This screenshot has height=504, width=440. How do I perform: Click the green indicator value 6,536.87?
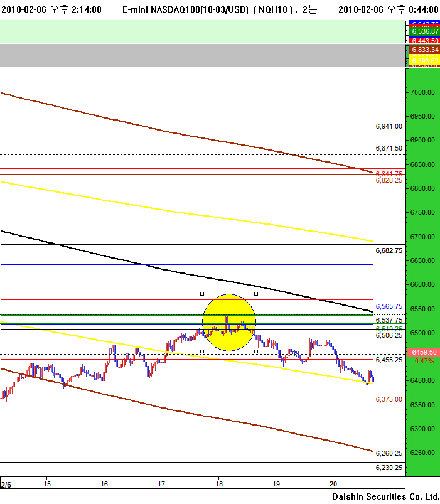(x=425, y=31)
